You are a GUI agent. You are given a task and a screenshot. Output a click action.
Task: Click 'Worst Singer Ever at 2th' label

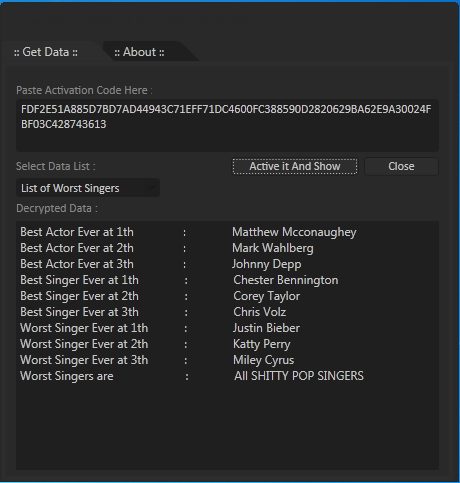pos(84,344)
